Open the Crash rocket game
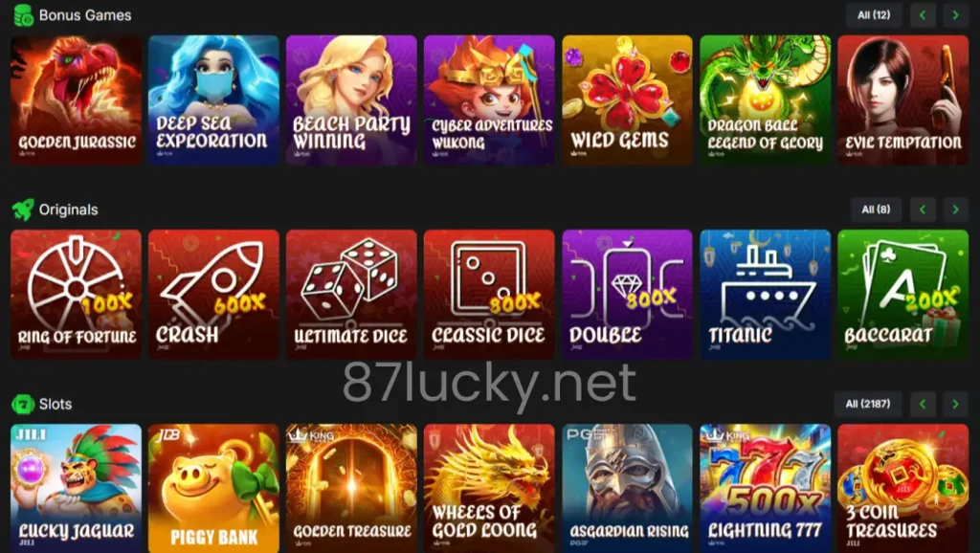Image resolution: width=980 pixels, height=553 pixels. [213, 295]
